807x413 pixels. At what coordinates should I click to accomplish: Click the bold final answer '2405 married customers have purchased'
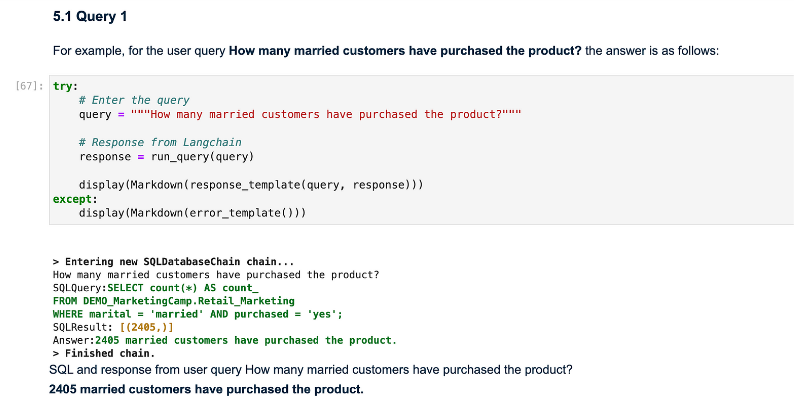tap(206, 388)
